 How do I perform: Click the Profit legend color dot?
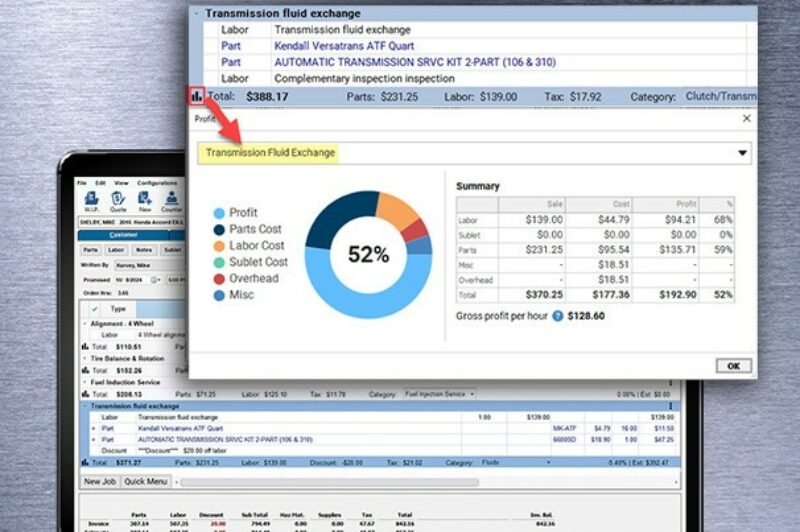pos(219,213)
